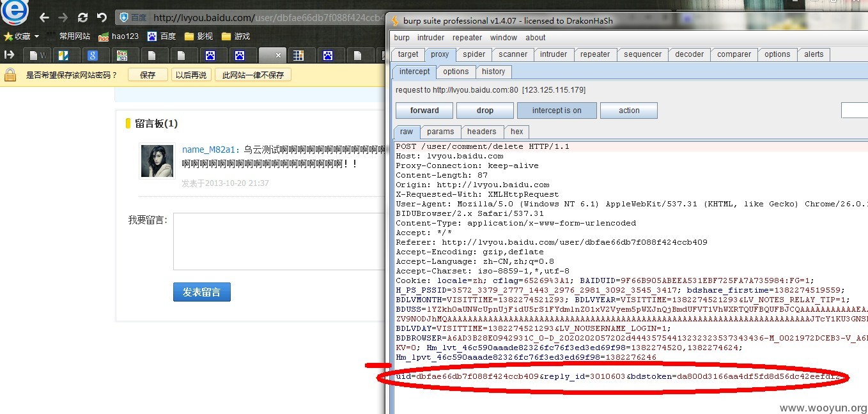The height and width of the screenshot is (414, 868).
Task: Go forward in the browser
Action: [x=63, y=18]
